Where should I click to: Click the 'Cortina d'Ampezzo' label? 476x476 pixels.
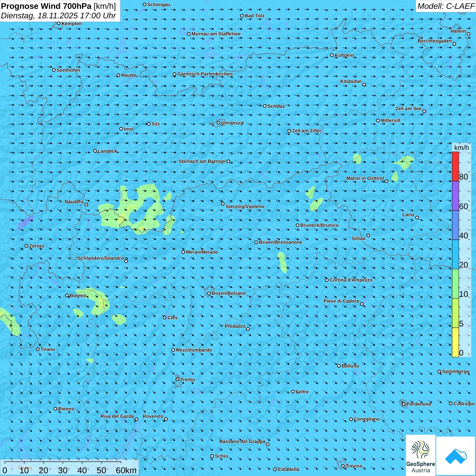coord(351,280)
